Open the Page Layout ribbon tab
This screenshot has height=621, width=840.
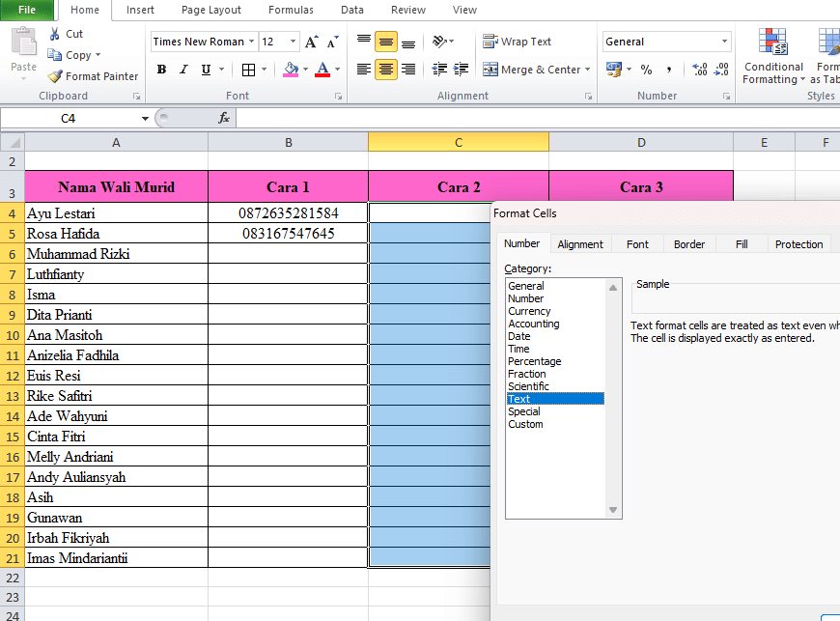(x=210, y=11)
